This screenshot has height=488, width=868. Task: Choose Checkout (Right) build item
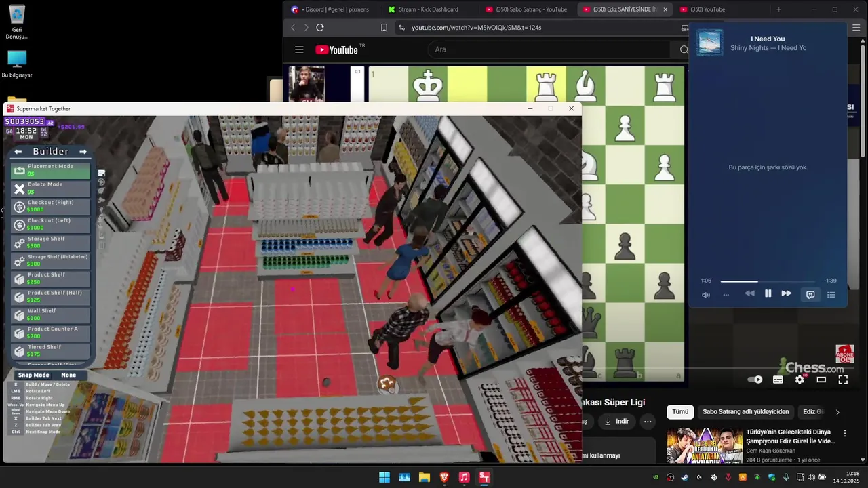tap(50, 206)
